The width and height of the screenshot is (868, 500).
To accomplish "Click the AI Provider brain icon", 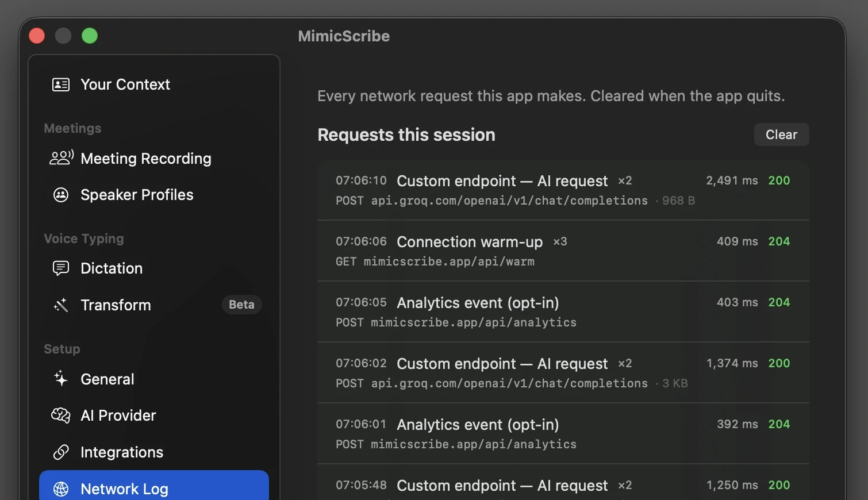I will [61, 415].
